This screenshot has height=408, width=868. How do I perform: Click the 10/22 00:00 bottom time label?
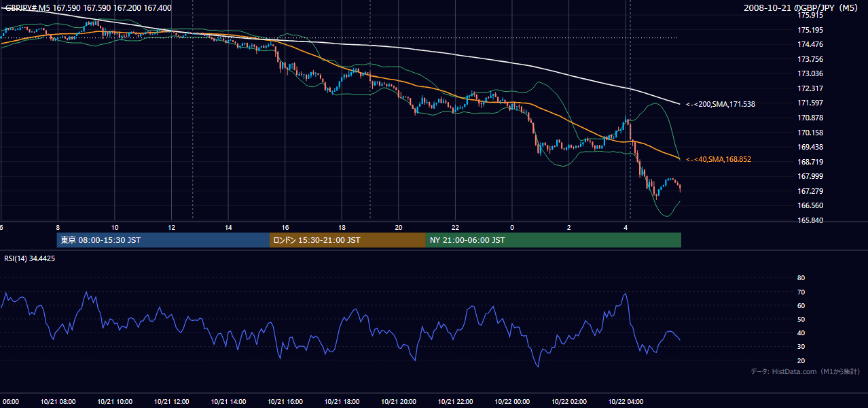(x=512, y=401)
